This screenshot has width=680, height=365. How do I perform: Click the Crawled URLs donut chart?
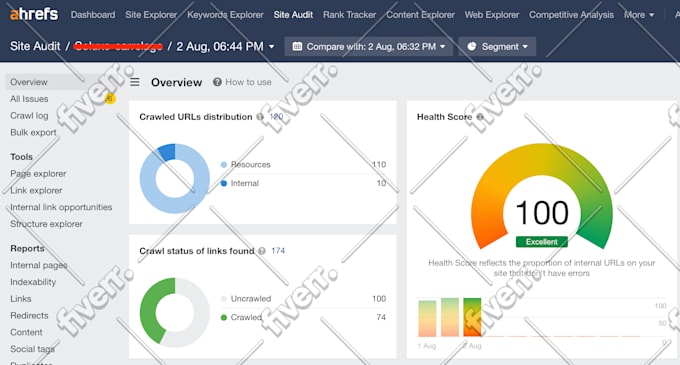pyautogui.click(x=175, y=179)
